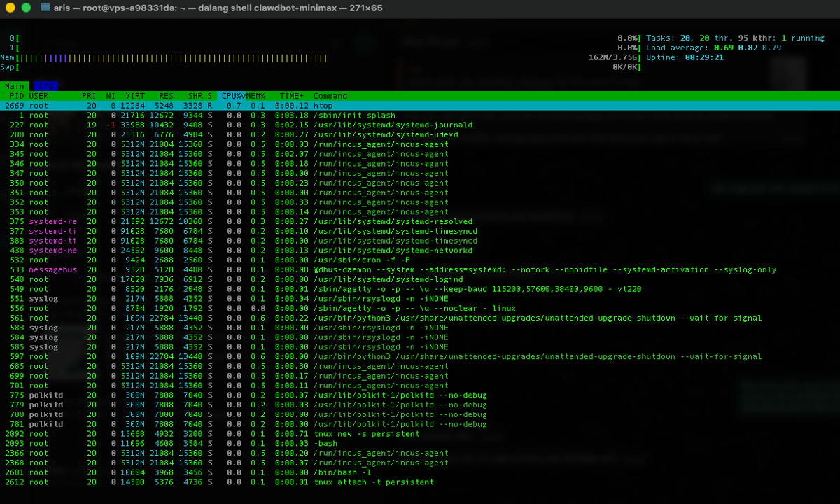Select incus-agent process with PID 685
Screen dimensions: 840x504
click(420, 366)
